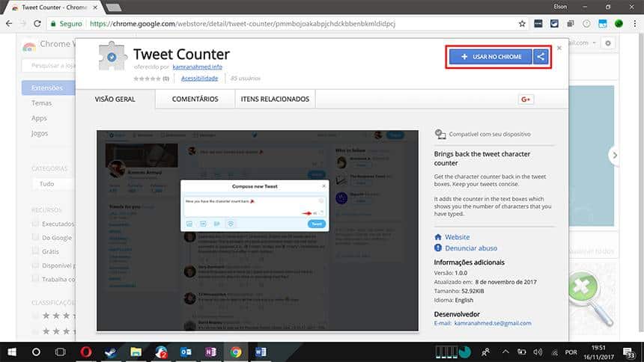644x362 pixels.
Task: Open Word from the taskbar
Action: pos(261,352)
